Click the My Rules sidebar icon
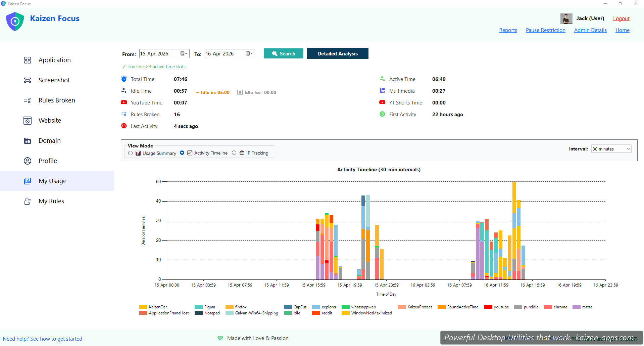The image size is (644, 346). [28, 201]
